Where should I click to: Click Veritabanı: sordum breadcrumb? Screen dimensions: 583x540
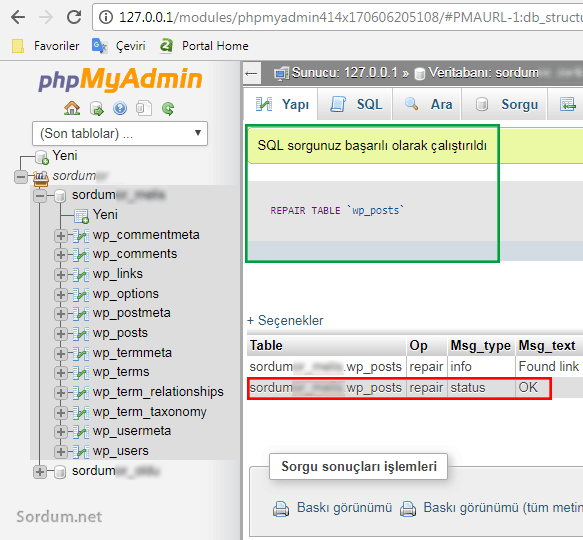(x=483, y=73)
